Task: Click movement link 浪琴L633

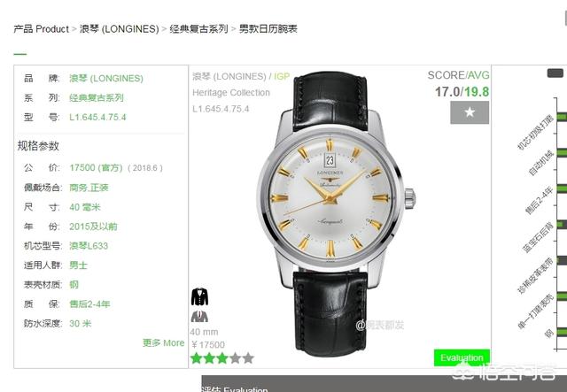Action: point(89,246)
